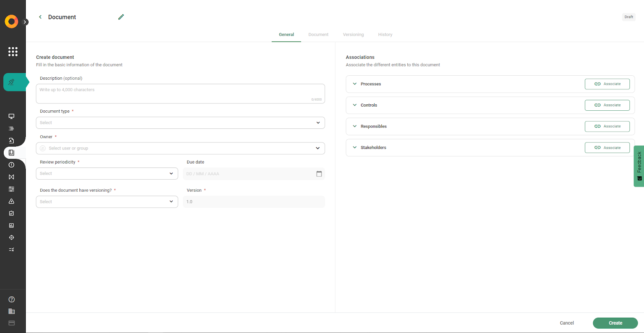Expand the Processes association section
644x333 pixels.
pos(355,84)
